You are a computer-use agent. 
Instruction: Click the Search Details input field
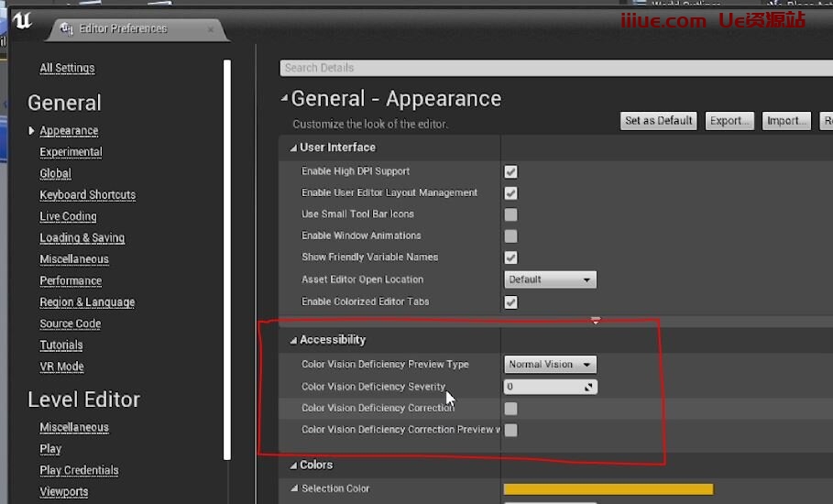(550, 68)
